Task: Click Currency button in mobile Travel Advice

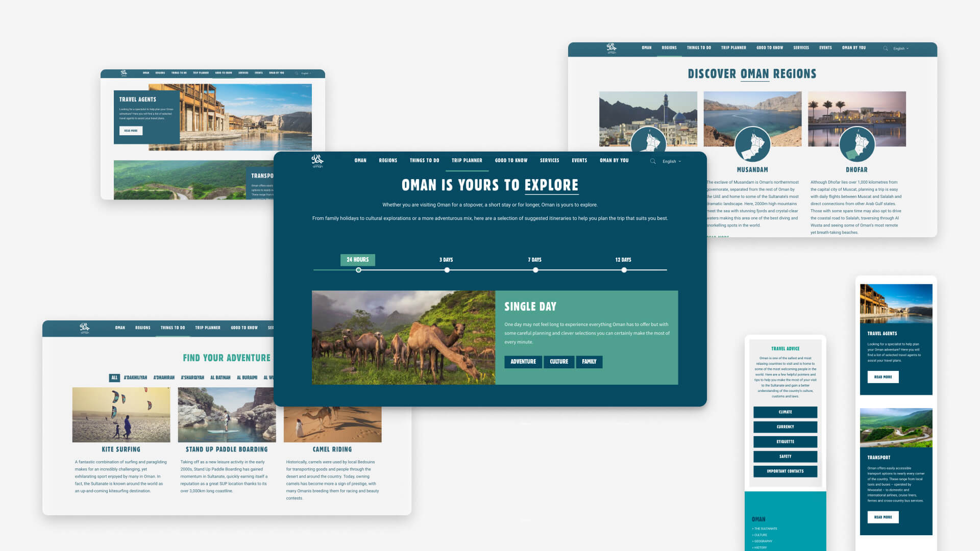Action: pos(785,427)
